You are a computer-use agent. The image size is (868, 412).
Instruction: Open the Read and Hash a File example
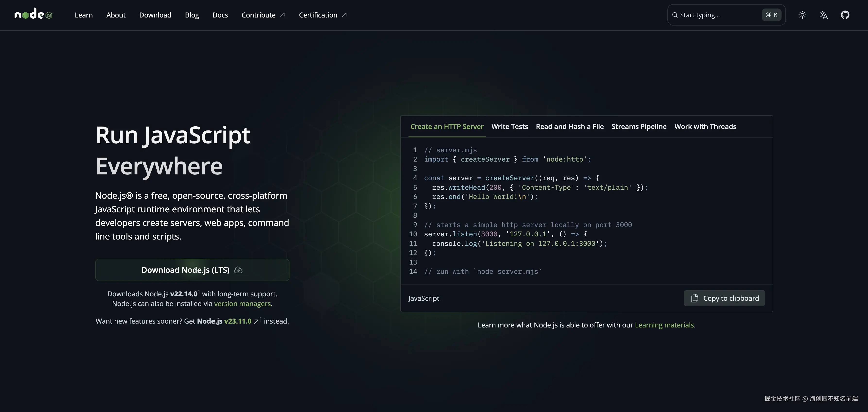(570, 126)
